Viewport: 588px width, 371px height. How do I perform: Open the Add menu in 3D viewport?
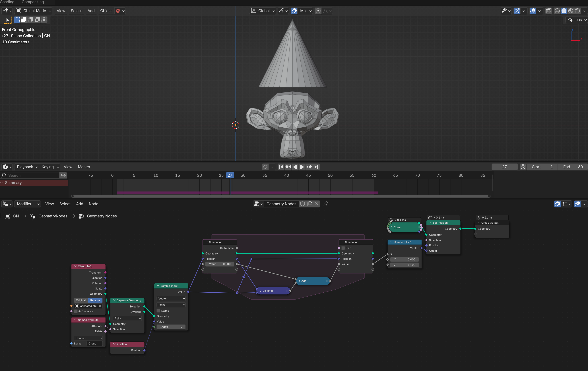pyautogui.click(x=91, y=11)
